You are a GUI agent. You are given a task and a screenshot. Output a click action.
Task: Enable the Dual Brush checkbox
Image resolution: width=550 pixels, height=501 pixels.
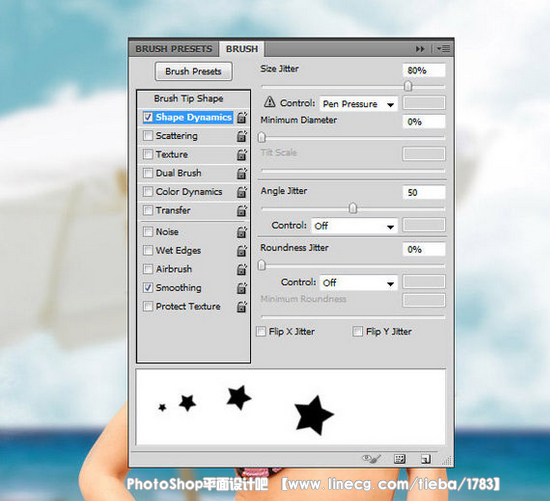[x=148, y=173]
